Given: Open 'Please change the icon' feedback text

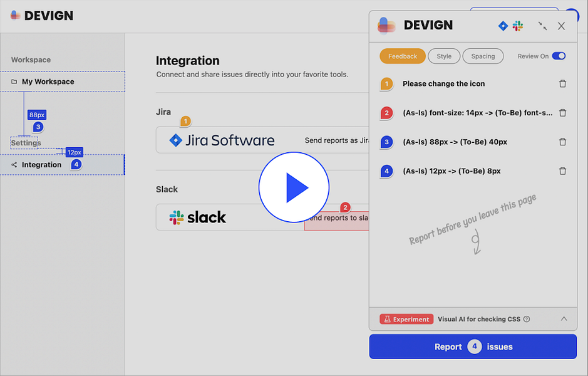Looking at the screenshot, I should [443, 84].
